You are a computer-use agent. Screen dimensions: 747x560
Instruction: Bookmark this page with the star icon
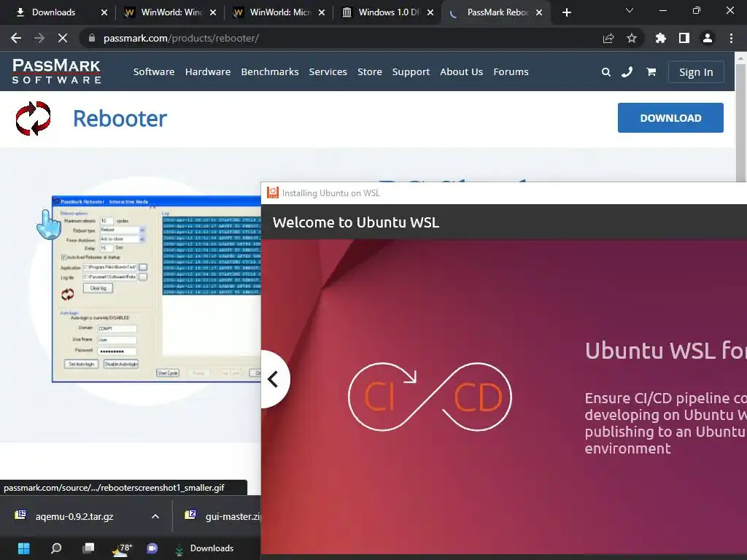631,38
